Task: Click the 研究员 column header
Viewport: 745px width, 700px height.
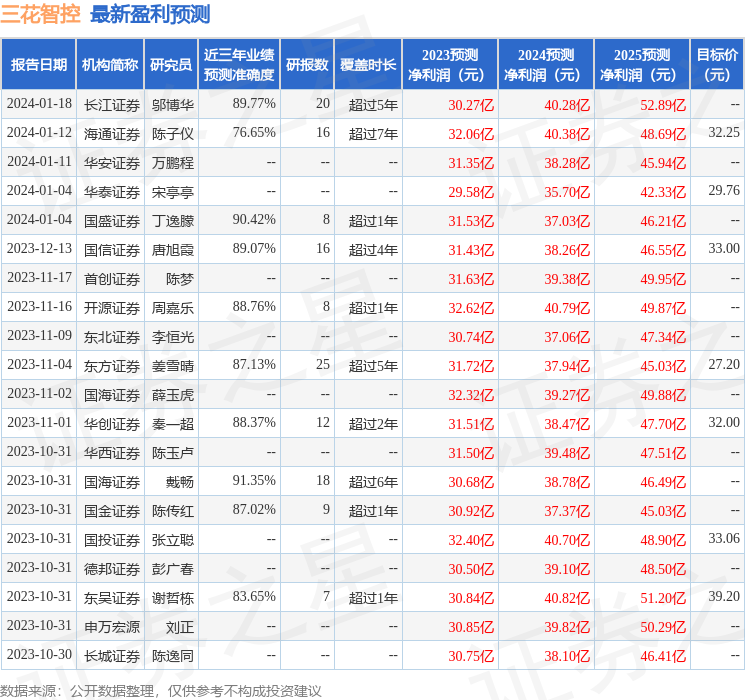Action: [171, 65]
